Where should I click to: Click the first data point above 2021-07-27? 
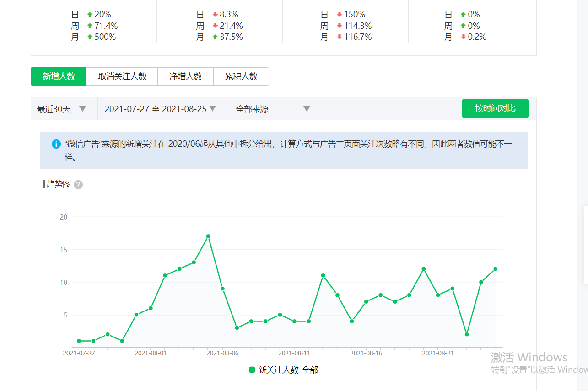tap(79, 341)
